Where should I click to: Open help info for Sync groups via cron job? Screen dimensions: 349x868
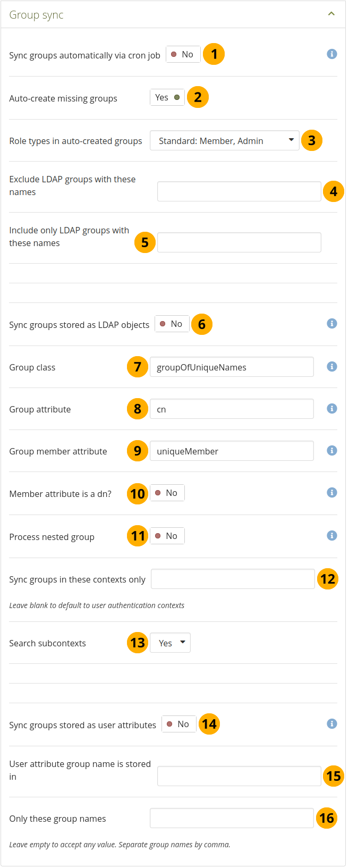[331, 54]
